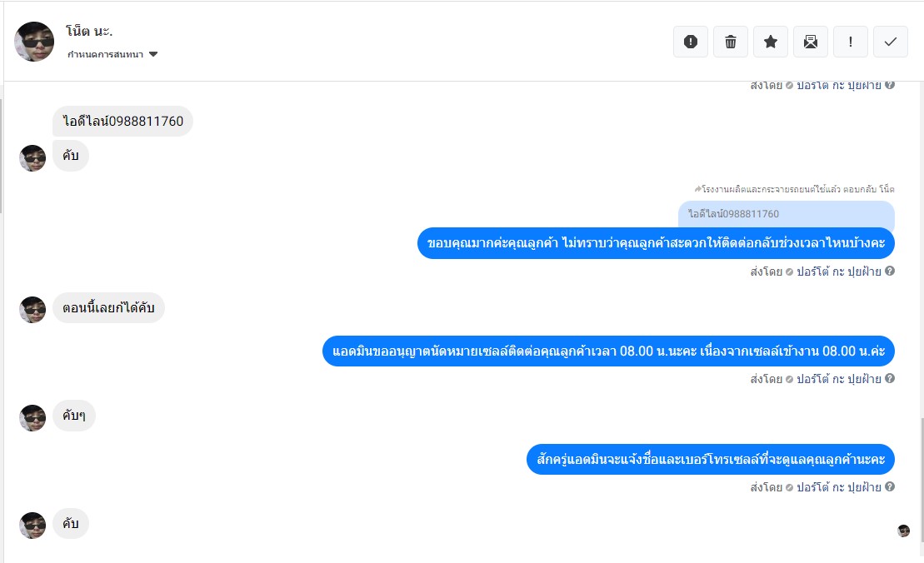Delete conversation with the trash icon
Screen dimensions: 924x563
(x=730, y=42)
